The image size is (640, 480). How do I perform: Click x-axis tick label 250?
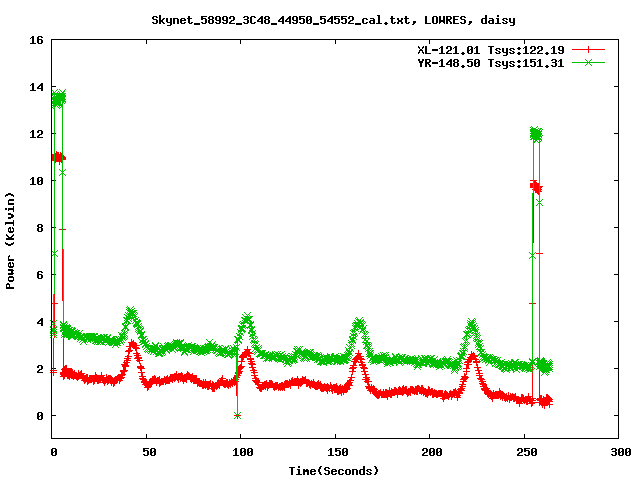click(x=527, y=452)
